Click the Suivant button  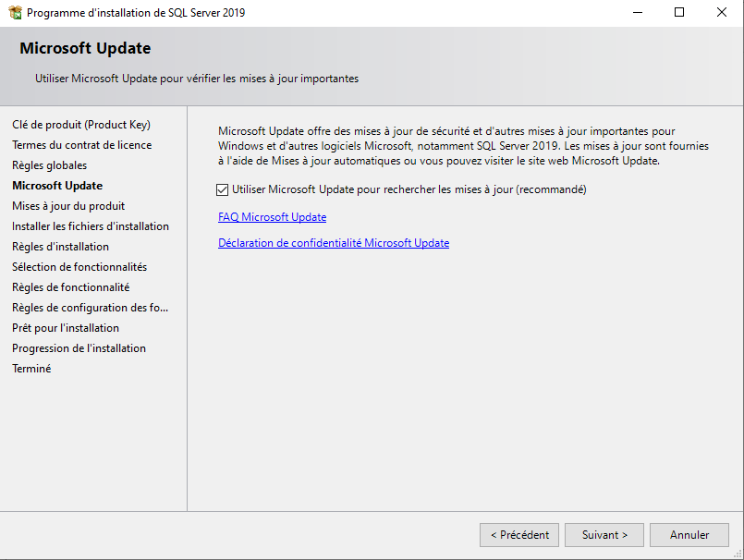click(604, 535)
